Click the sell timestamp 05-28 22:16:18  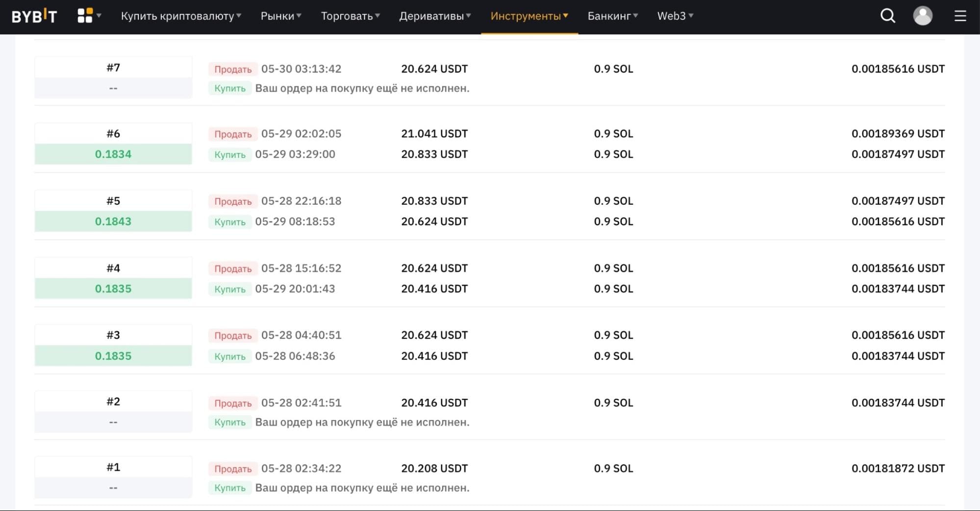(x=301, y=201)
